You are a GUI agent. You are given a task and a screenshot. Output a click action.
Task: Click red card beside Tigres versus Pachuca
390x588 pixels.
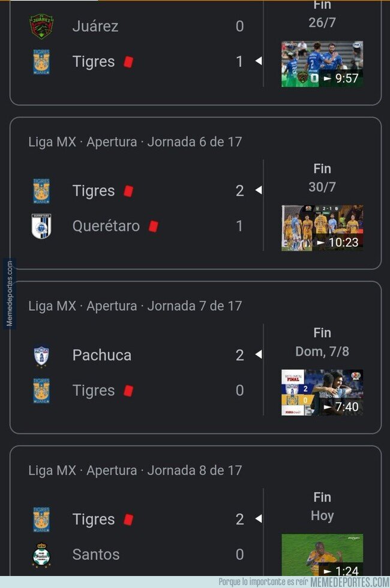pyautogui.click(x=128, y=391)
